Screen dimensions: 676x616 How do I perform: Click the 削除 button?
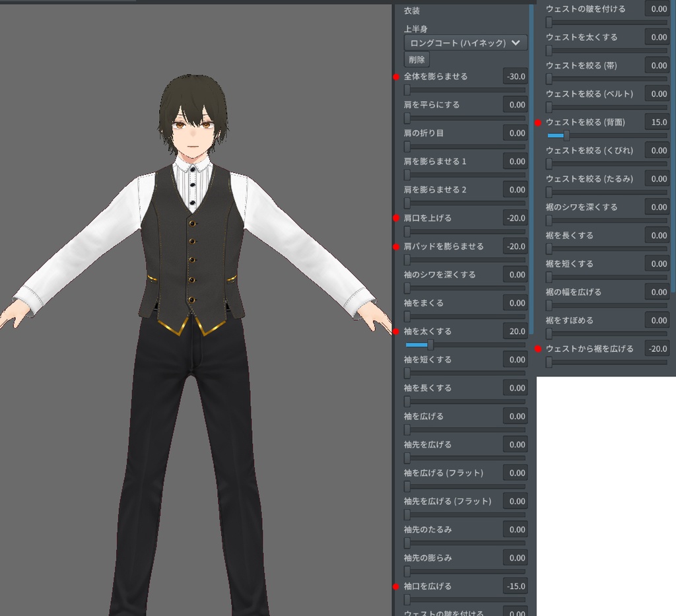coord(417,59)
